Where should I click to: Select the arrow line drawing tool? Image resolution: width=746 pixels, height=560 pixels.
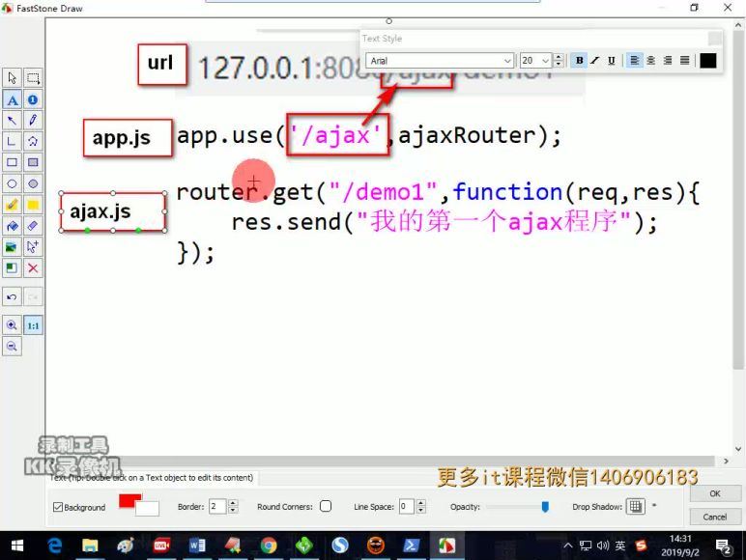[x=12, y=121]
